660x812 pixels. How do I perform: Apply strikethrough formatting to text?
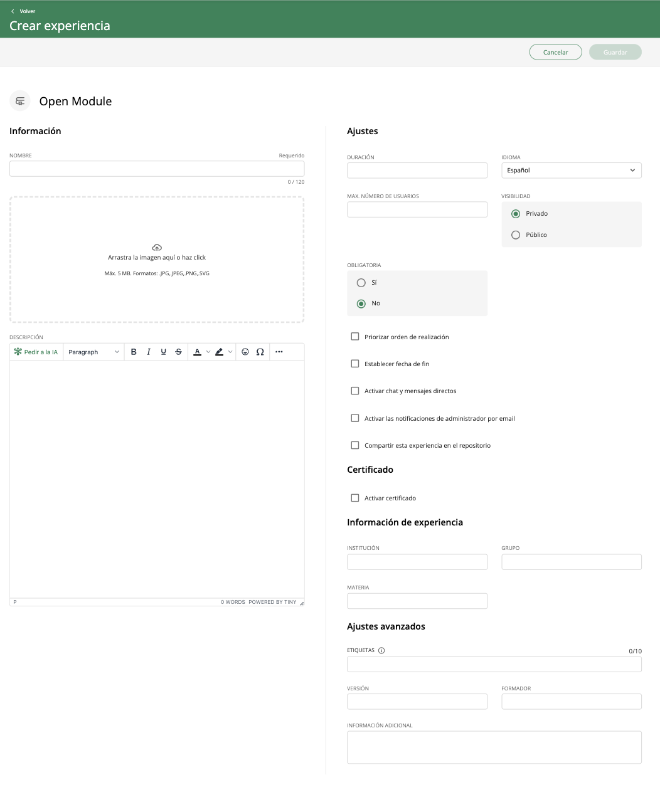(179, 352)
